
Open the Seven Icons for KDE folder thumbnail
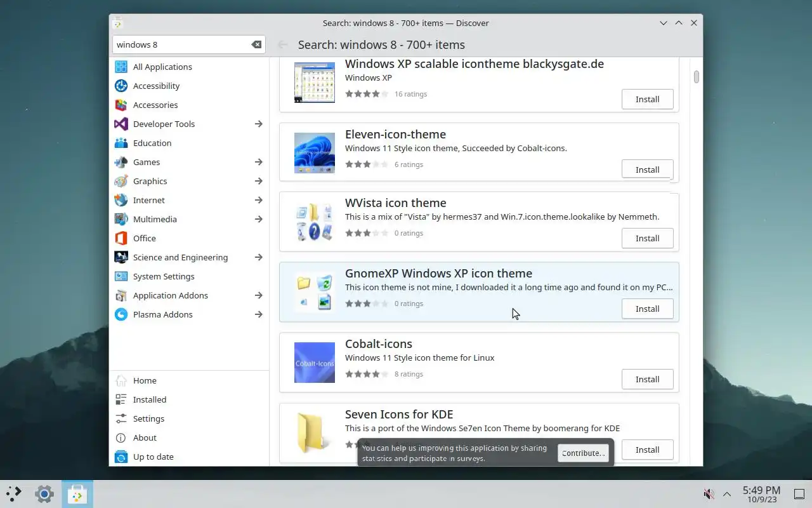pyautogui.click(x=315, y=433)
